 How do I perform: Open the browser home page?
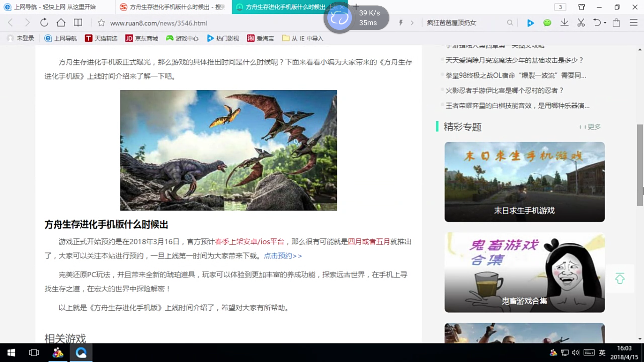click(61, 23)
